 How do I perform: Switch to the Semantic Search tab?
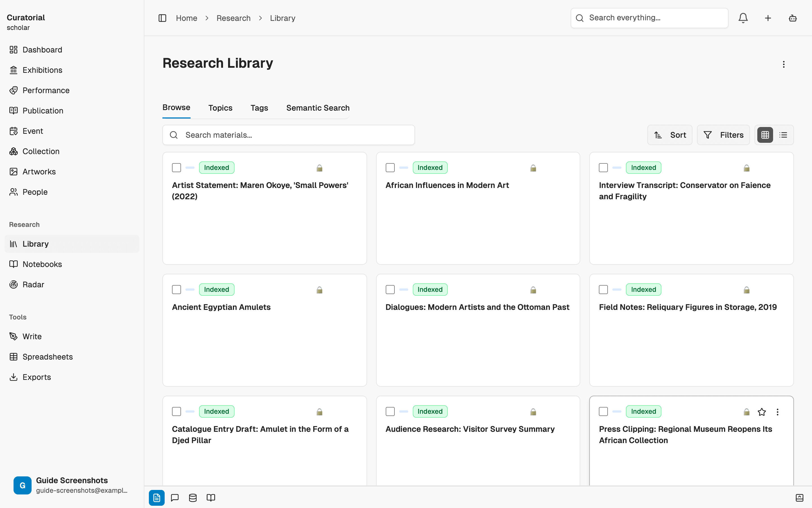coord(318,108)
